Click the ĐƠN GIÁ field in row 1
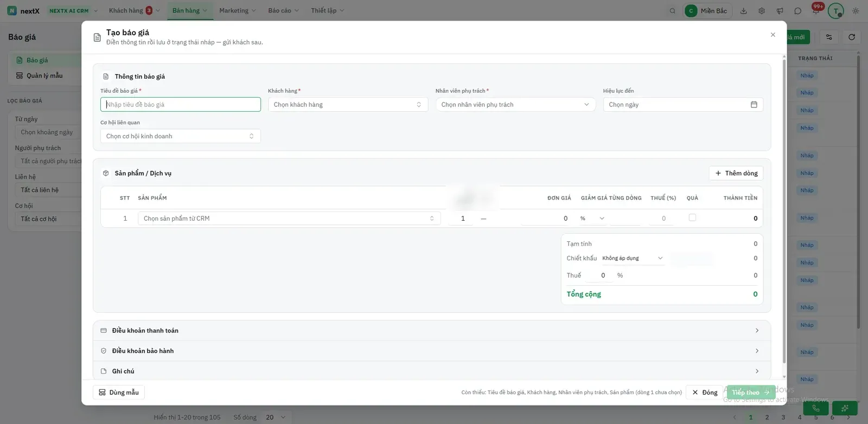868x424 pixels. (x=546, y=219)
